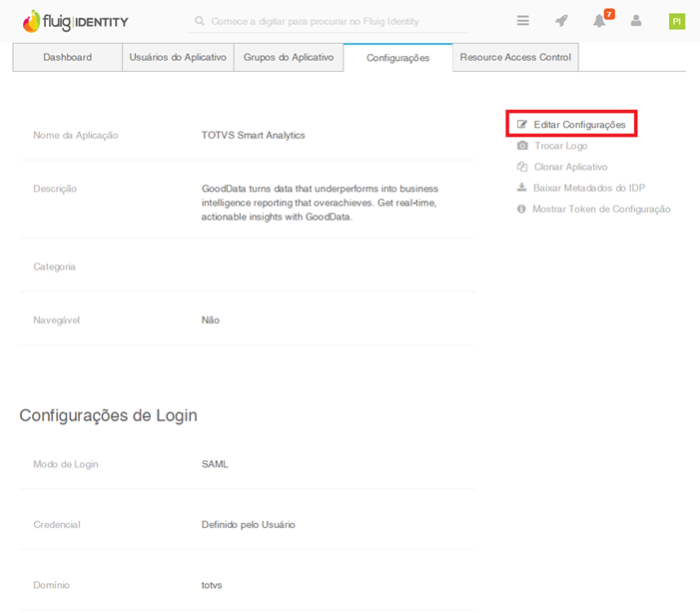Switch to the Dashboard tab
Viewport: 700px width, 613px height.
click(x=68, y=57)
